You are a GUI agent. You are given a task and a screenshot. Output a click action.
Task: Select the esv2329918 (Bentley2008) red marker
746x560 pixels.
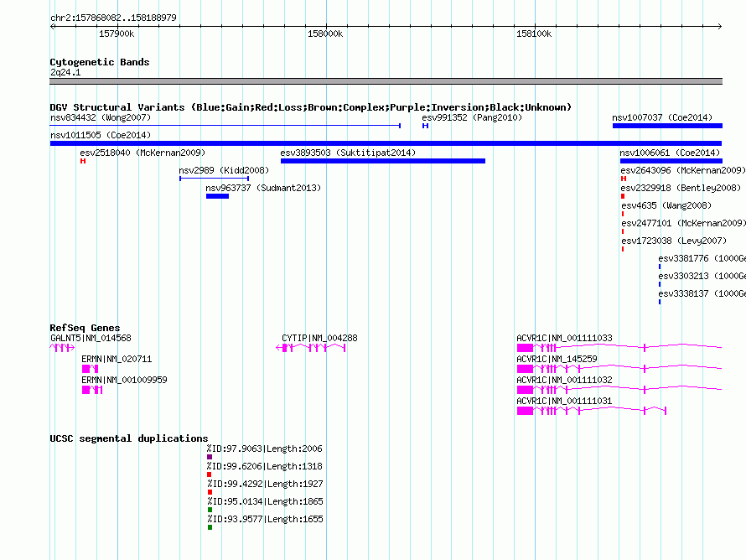pyautogui.click(x=623, y=196)
